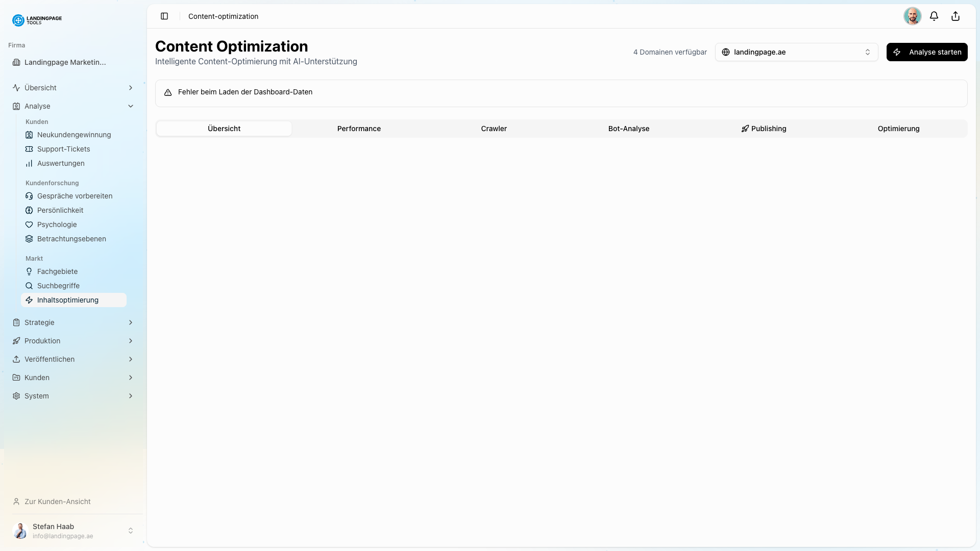Select the Crawler tab
980x551 pixels.
coord(494,129)
